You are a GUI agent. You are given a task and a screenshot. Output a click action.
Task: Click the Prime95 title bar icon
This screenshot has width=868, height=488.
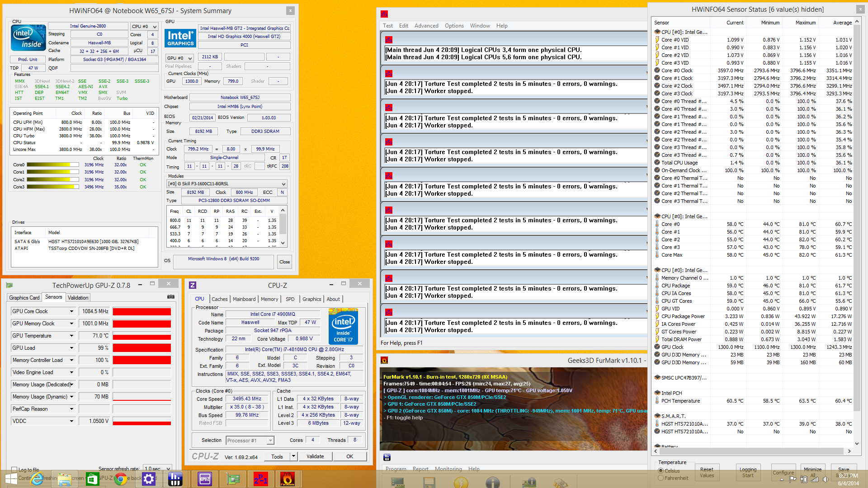(384, 14)
